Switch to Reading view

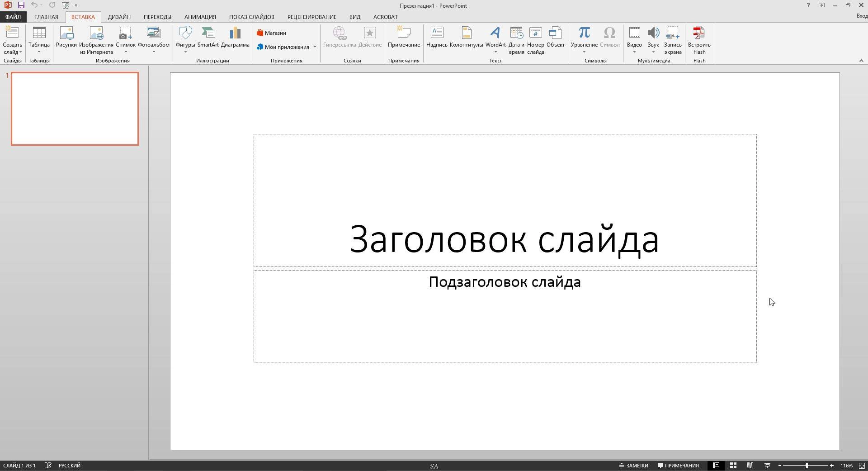[750, 466]
